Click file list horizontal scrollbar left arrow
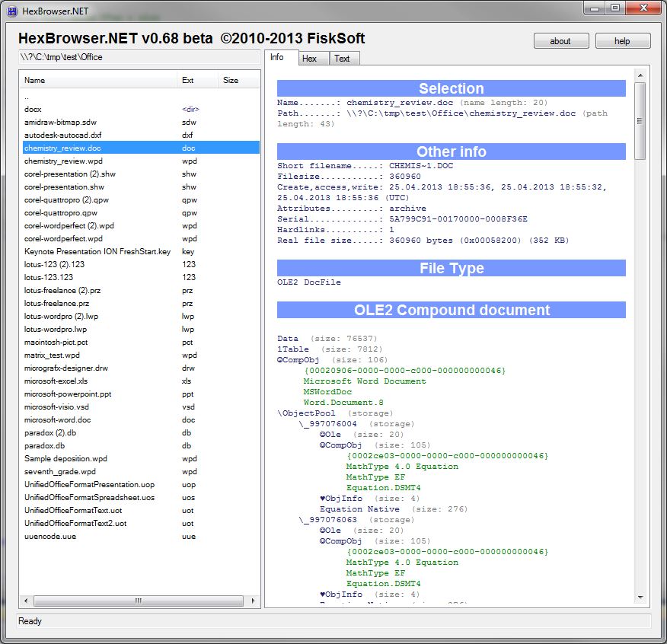Image resolution: width=667 pixels, height=644 pixels. click(26, 601)
